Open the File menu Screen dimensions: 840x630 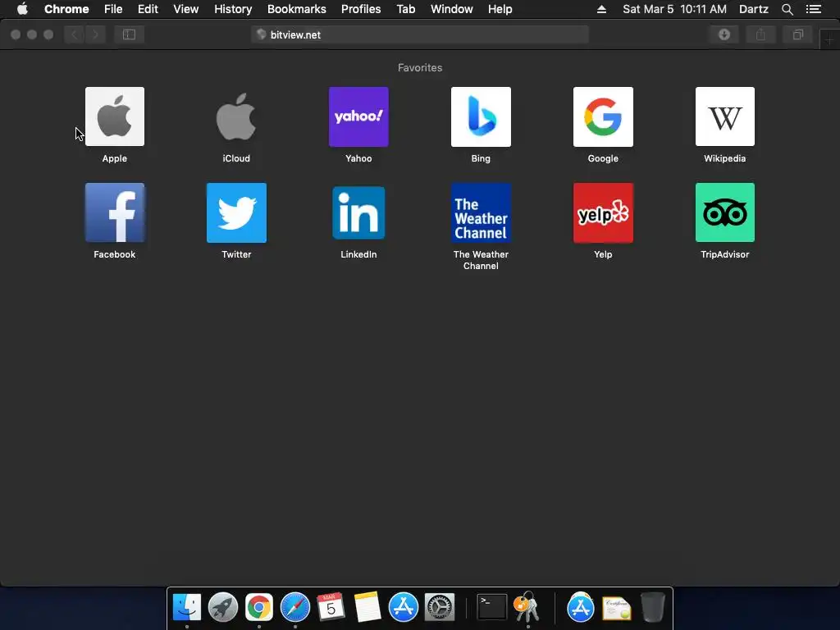pos(113,9)
